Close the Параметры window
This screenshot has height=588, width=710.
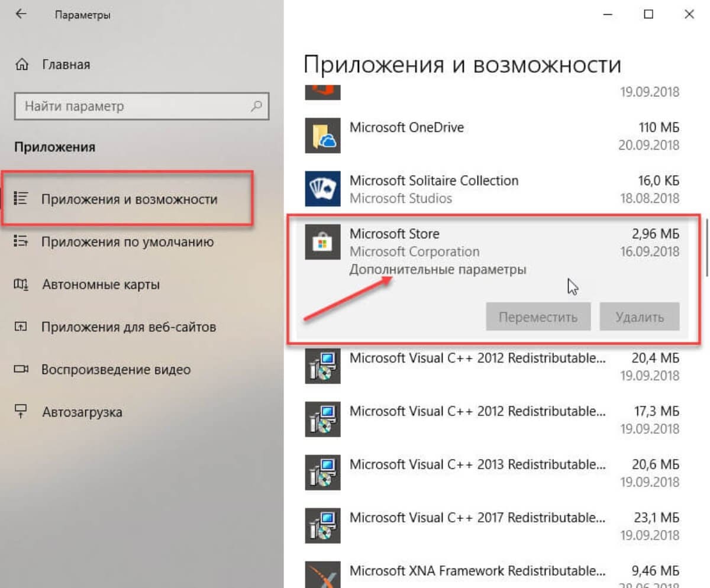pos(689,14)
